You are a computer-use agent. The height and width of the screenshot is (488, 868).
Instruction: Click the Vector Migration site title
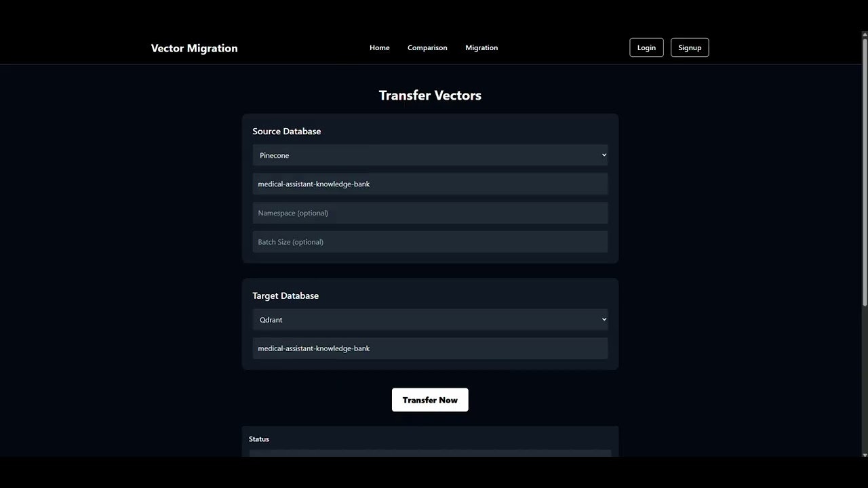(194, 48)
